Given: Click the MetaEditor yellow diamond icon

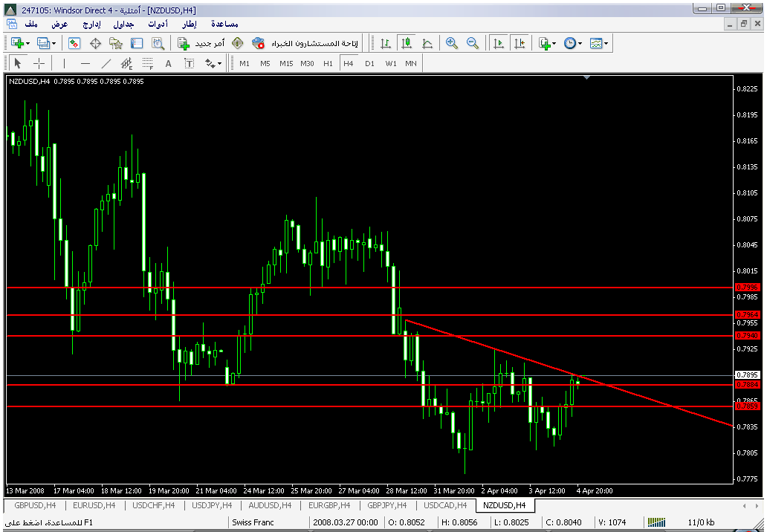Looking at the screenshot, I should tap(238, 43).
